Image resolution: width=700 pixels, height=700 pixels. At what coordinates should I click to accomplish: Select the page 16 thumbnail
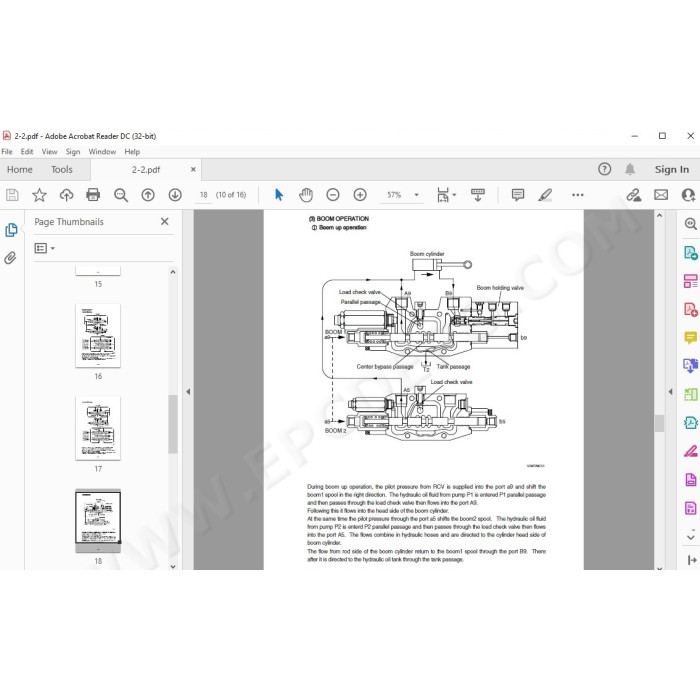(x=98, y=336)
